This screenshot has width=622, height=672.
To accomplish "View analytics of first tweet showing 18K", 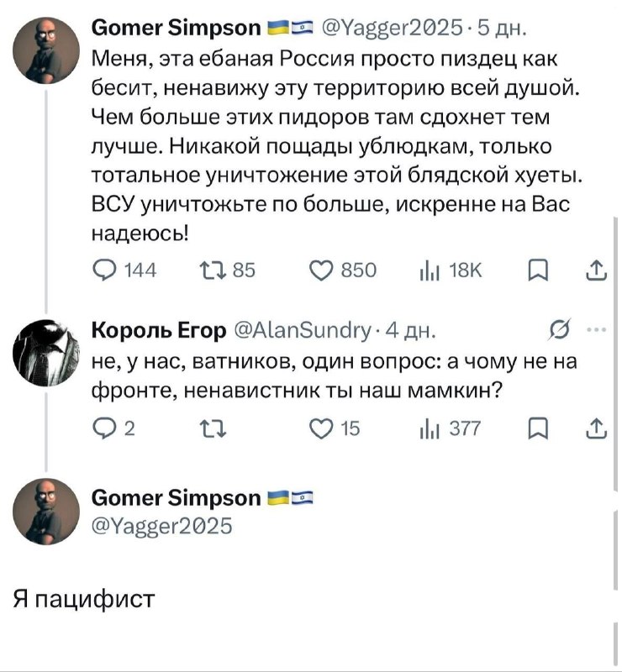I will (451, 270).
